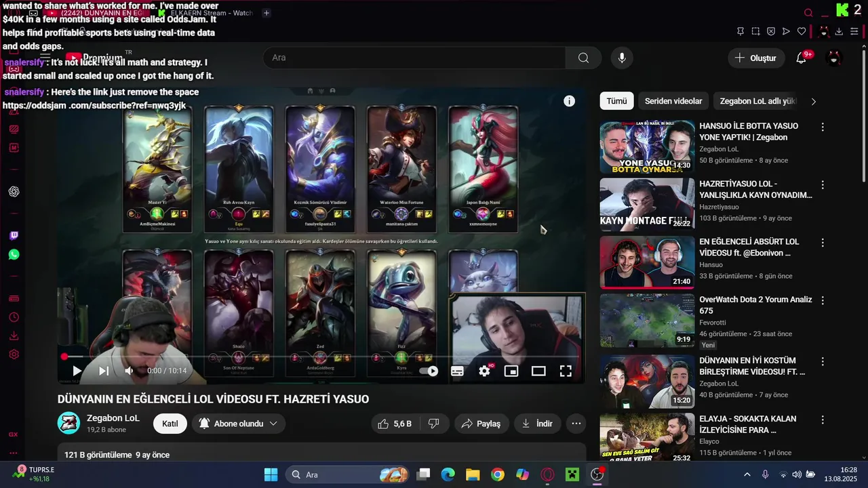
Task: Open WhatsApp from the Opera sidebar
Action: pos(14,255)
